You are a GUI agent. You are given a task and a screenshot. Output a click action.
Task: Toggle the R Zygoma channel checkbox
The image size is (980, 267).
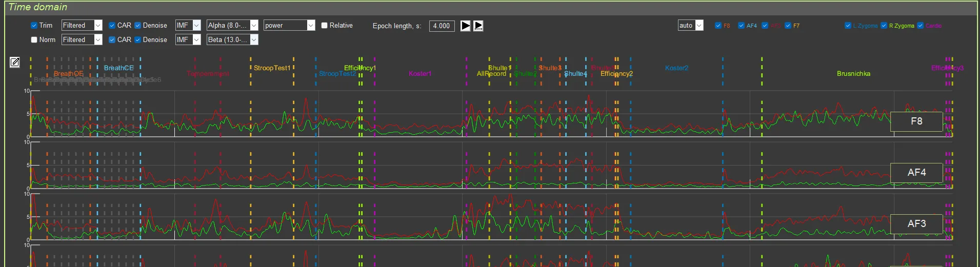click(x=884, y=26)
